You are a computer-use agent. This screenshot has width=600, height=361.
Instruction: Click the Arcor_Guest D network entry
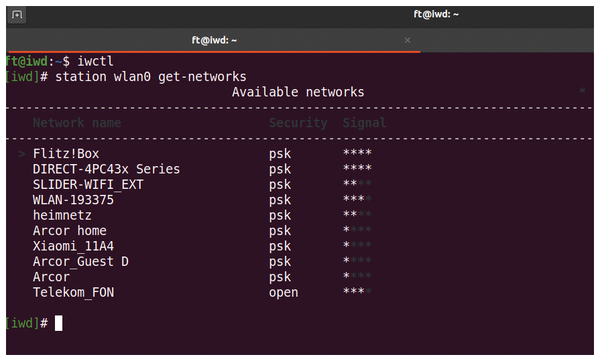81,261
